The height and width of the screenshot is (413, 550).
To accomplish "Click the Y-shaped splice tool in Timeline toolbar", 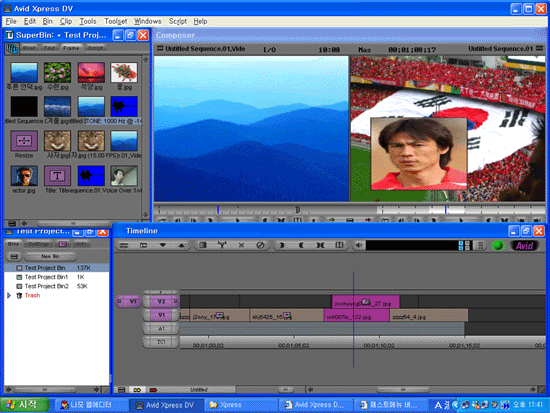I will click(222, 245).
